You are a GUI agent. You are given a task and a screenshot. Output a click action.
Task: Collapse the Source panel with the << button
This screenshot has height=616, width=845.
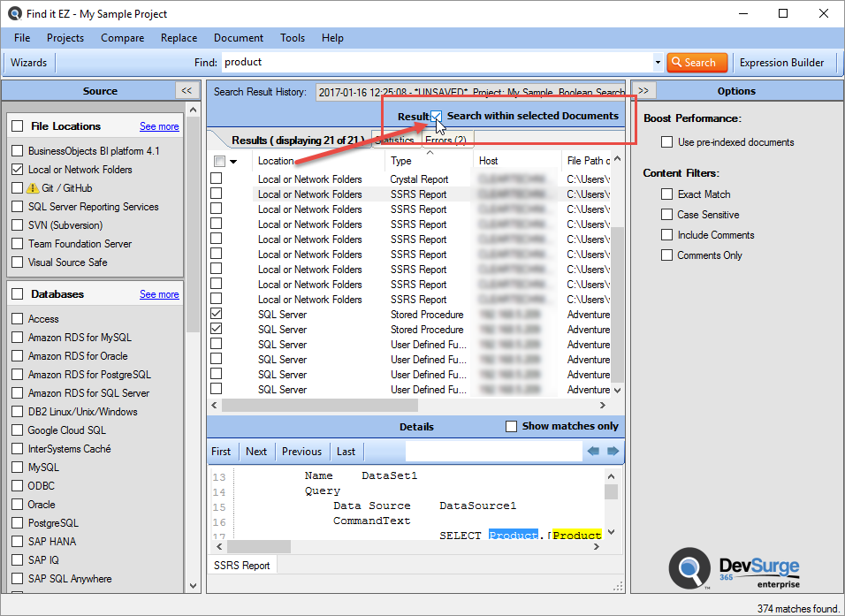[x=187, y=90]
